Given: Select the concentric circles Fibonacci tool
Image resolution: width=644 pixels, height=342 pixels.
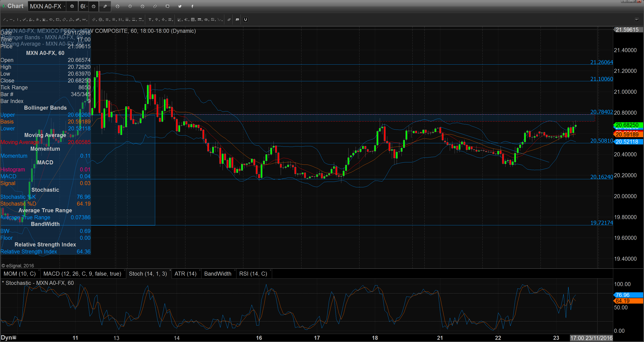Looking at the screenshot, I should click(x=100, y=20).
